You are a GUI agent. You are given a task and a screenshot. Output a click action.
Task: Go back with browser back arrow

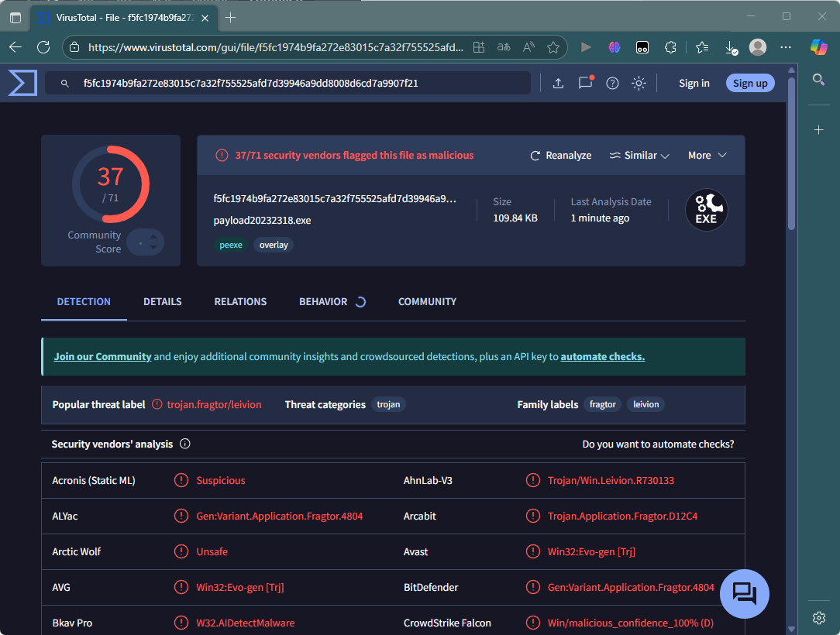15,47
